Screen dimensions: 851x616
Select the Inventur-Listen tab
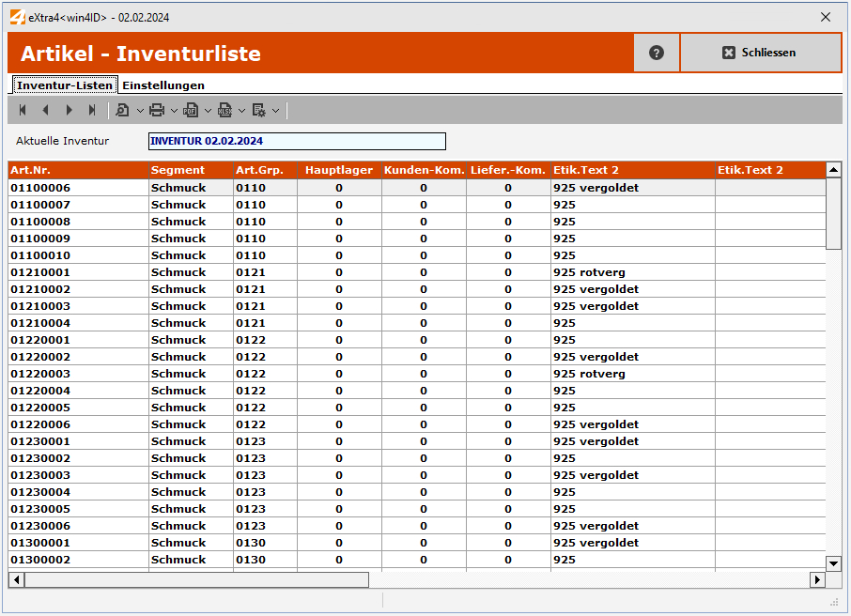click(x=64, y=85)
